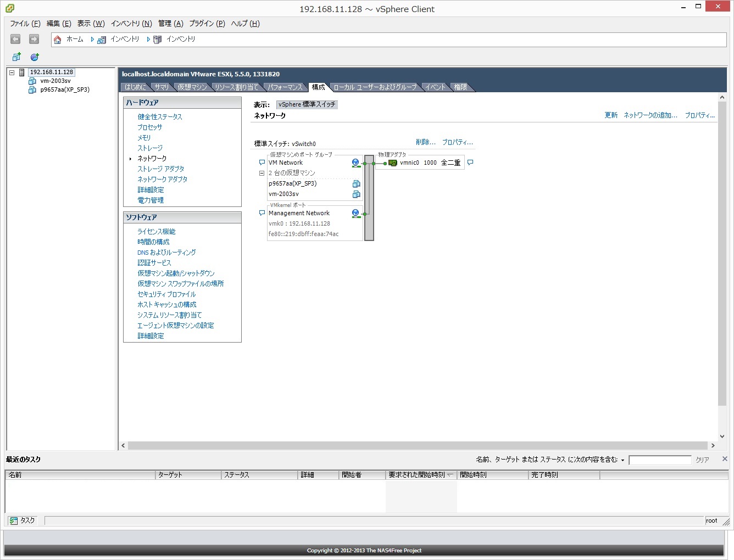This screenshot has height=560, width=734.
Task: Open 電力管理 in hardware list
Action: click(x=151, y=200)
